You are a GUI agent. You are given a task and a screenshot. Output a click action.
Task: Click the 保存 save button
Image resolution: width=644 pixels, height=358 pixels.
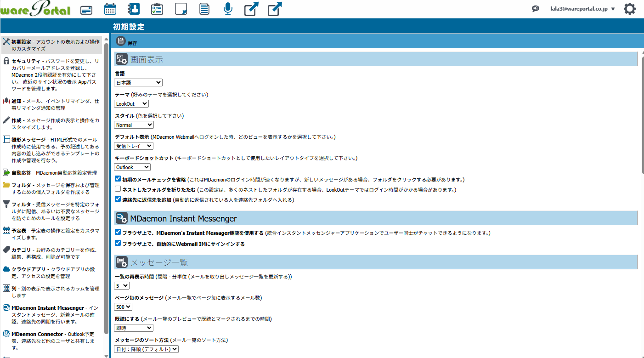127,42
